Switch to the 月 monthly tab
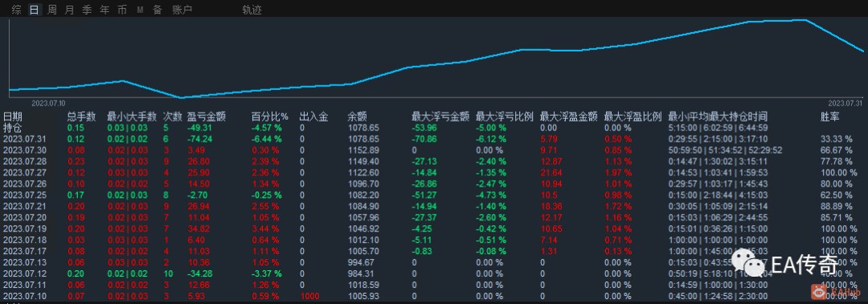868x304 pixels. [69, 10]
